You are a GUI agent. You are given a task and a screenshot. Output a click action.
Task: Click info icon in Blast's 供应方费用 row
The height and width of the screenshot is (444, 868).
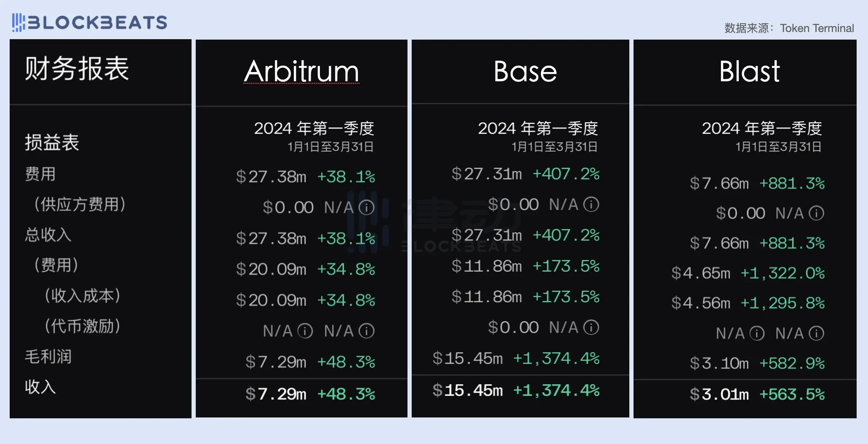tap(816, 213)
